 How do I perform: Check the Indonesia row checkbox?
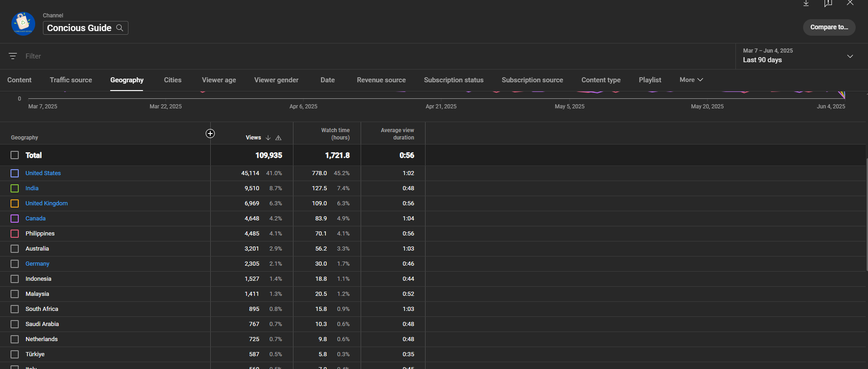(x=15, y=279)
